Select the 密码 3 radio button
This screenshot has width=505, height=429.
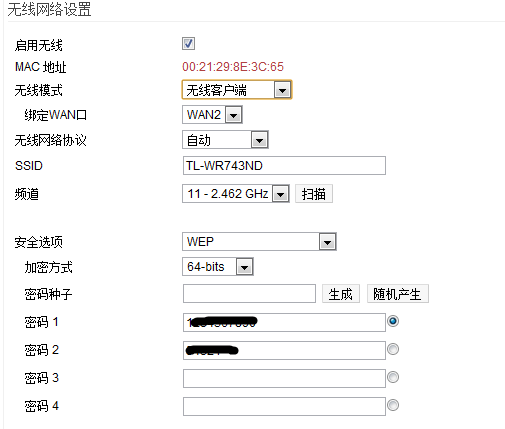click(393, 377)
